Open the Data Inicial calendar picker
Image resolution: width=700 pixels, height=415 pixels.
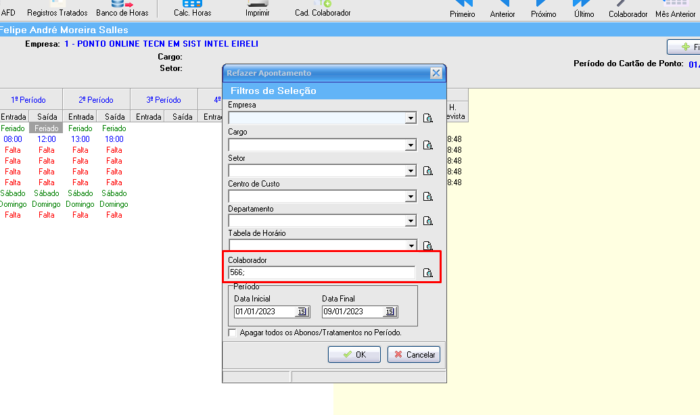304,312
